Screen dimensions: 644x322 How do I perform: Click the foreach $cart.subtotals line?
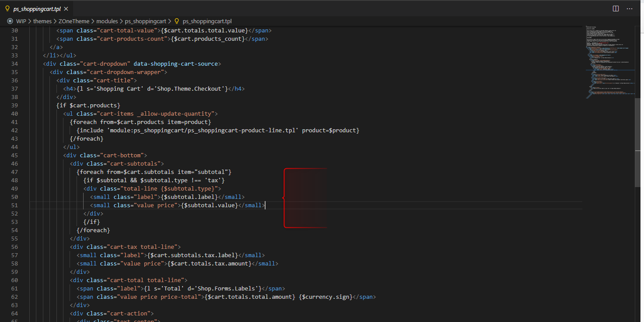pyautogui.click(x=154, y=172)
